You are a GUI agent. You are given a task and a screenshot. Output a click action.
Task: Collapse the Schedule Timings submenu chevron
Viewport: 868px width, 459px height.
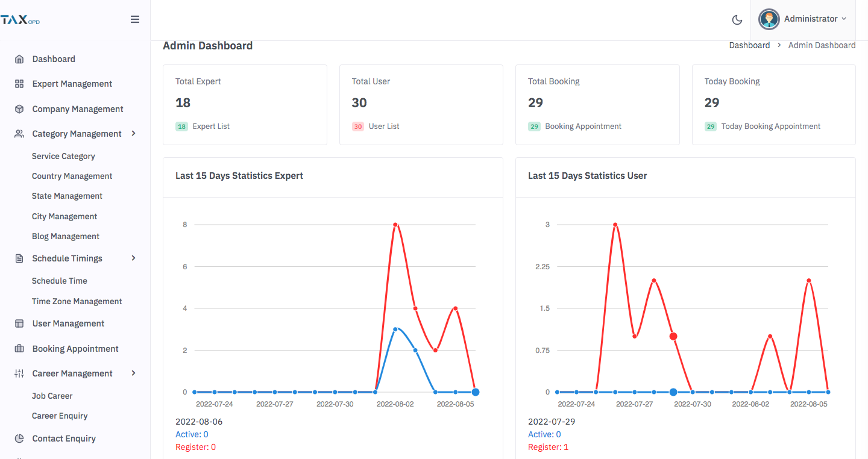pyautogui.click(x=133, y=258)
